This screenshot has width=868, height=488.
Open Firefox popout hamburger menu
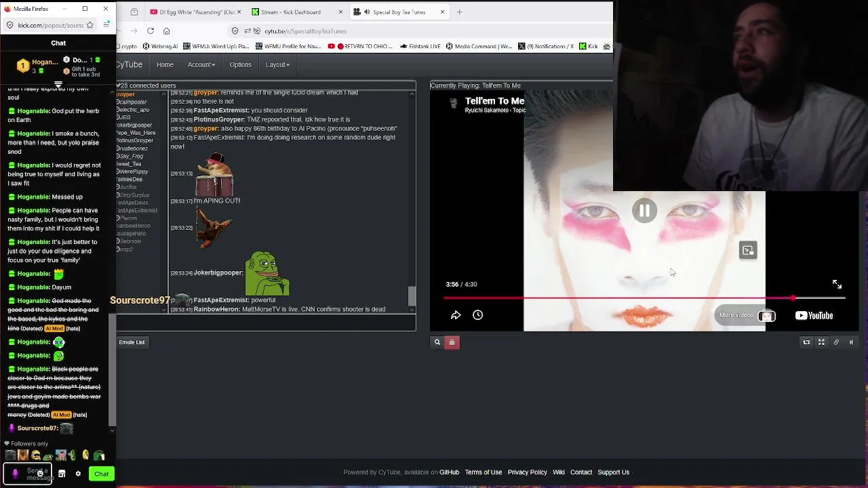106,25
